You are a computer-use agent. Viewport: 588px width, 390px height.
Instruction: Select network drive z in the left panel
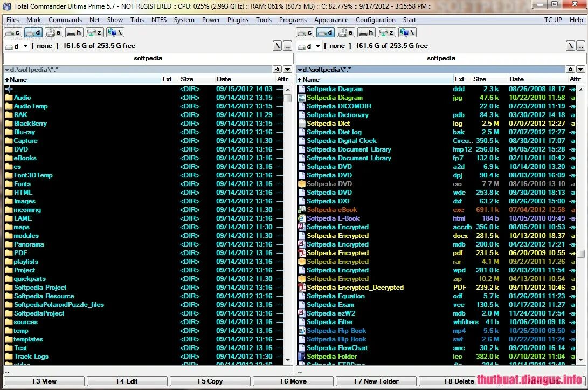pyautogui.click(x=94, y=33)
